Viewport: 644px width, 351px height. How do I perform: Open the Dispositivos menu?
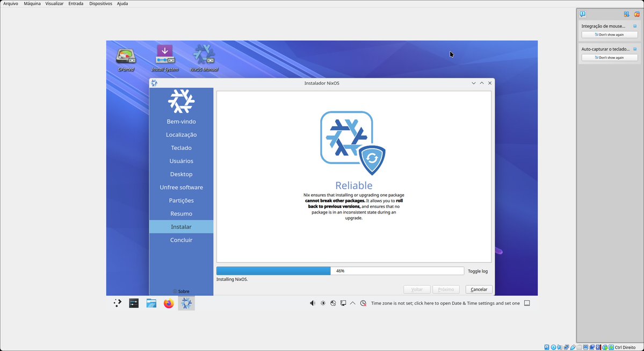coord(100,3)
